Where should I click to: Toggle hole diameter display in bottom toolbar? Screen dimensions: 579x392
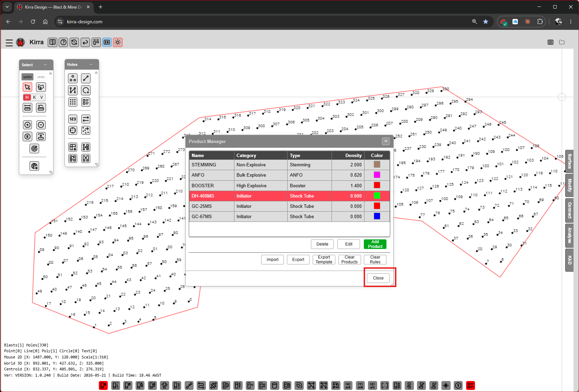[128, 385]
